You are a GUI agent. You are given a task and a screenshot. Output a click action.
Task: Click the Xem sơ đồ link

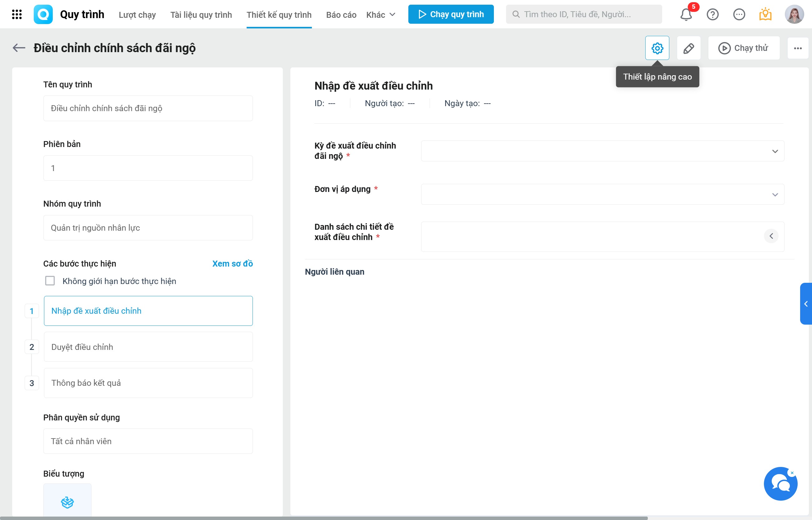[232, 263]
